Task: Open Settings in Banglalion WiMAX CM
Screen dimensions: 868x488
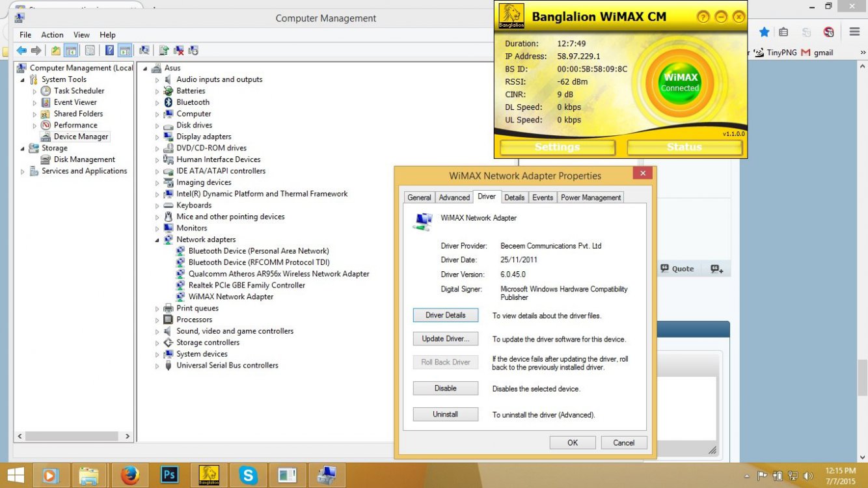Action: (x=557, y=147)
